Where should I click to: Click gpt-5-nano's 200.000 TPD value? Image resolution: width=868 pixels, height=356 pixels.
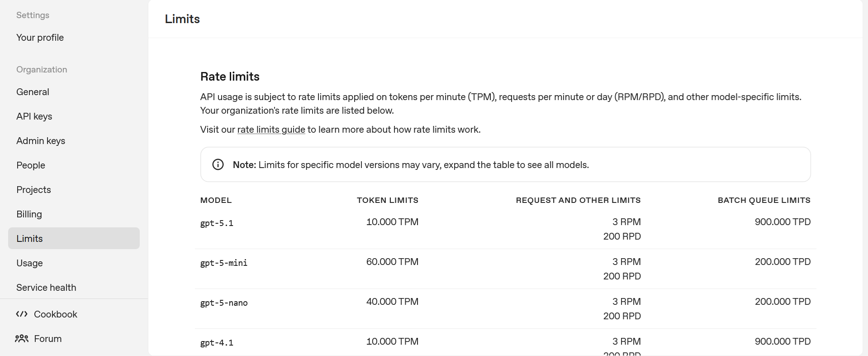783,302
